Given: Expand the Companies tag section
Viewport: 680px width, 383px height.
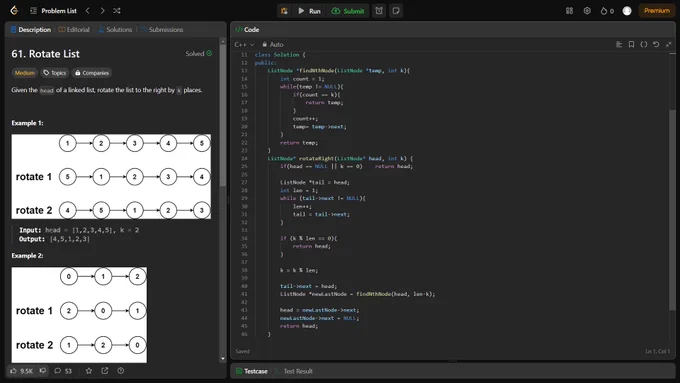Looking at the screenshot, I should tap(92, 73).
